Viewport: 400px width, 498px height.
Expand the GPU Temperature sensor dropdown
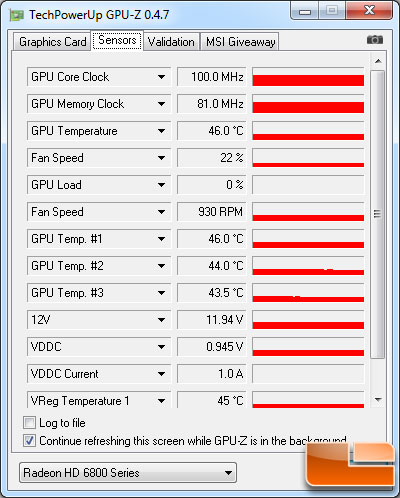162,131
